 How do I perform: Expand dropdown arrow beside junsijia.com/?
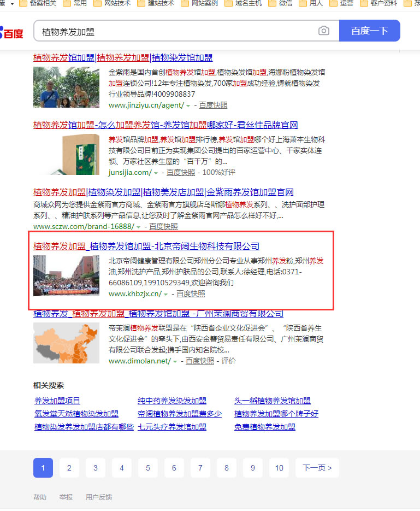point(156,173)
